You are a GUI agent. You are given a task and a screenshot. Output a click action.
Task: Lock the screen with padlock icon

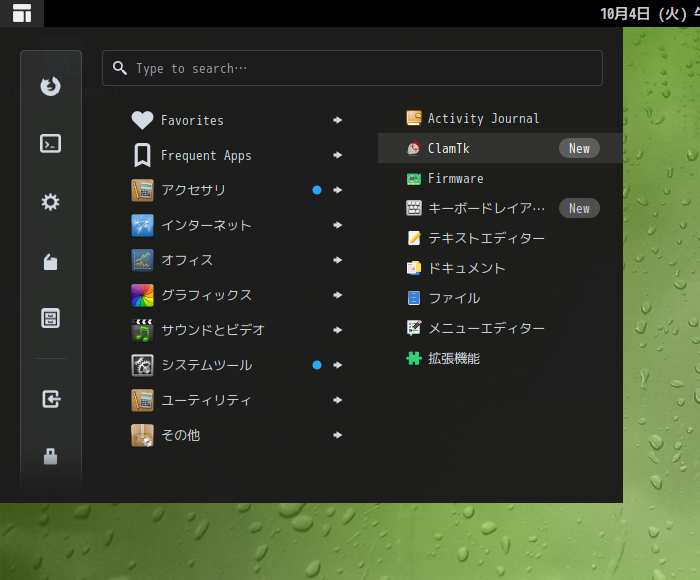click(x=50, y=456)
